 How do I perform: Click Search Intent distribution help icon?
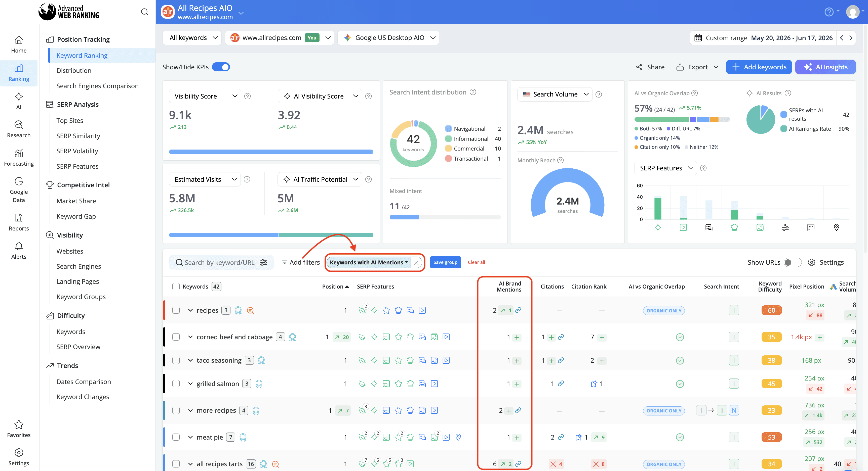(x=473, y=92)
